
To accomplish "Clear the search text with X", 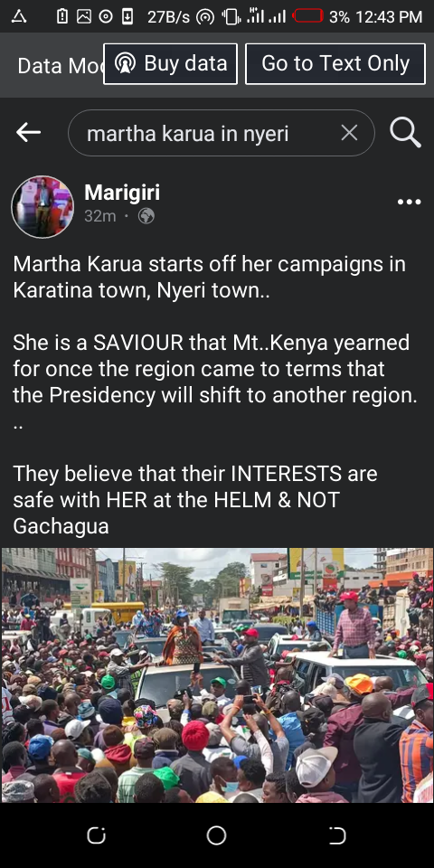I will click(349, 133).
